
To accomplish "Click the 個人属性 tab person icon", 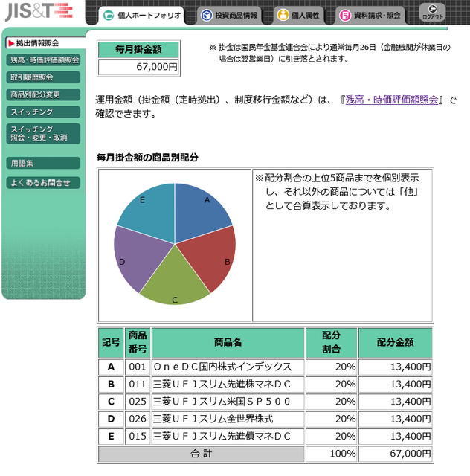I will coord(283,15).
